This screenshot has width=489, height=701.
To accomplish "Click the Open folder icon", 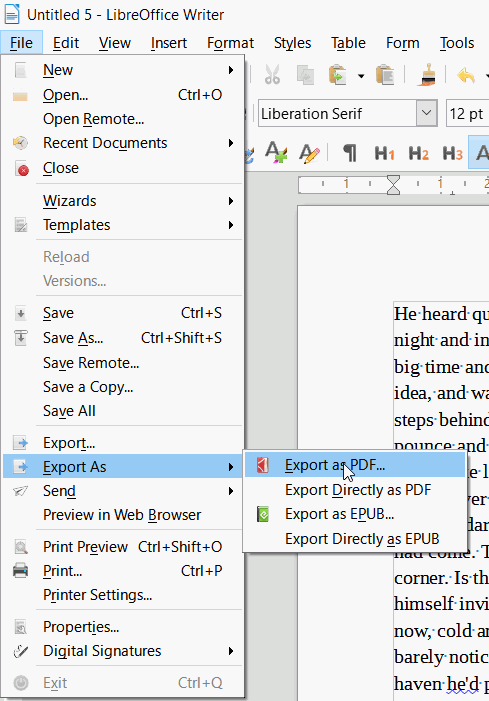I will click(20, 96).
